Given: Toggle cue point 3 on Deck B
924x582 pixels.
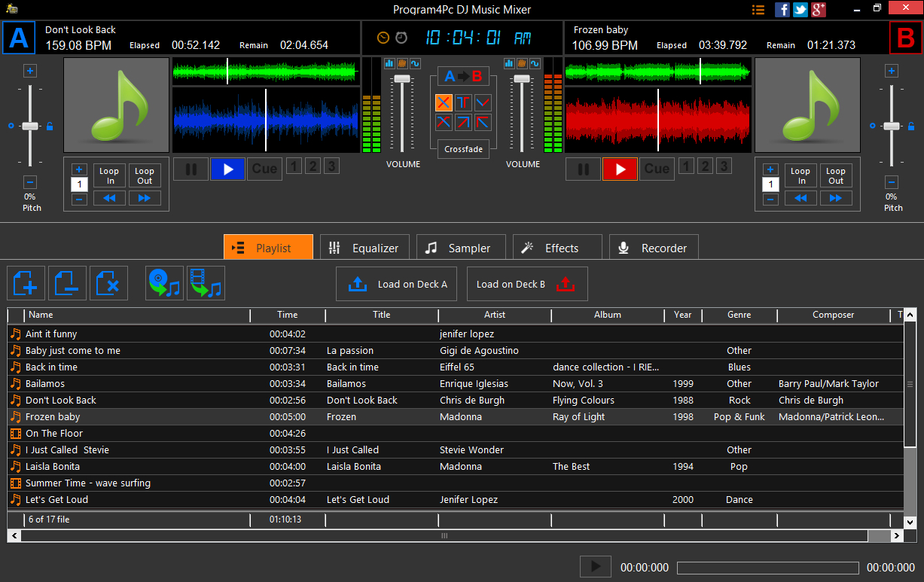Looking at the screenshot, I should pyautogui.click(x=724, y=166).
